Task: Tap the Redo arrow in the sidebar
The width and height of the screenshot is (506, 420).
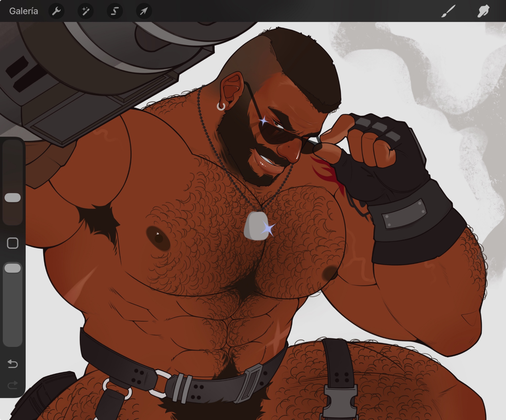Action: coord(13,385)
